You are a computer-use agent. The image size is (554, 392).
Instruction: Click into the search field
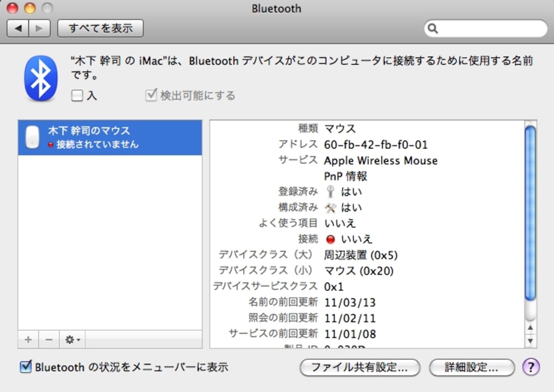[486, 29]
